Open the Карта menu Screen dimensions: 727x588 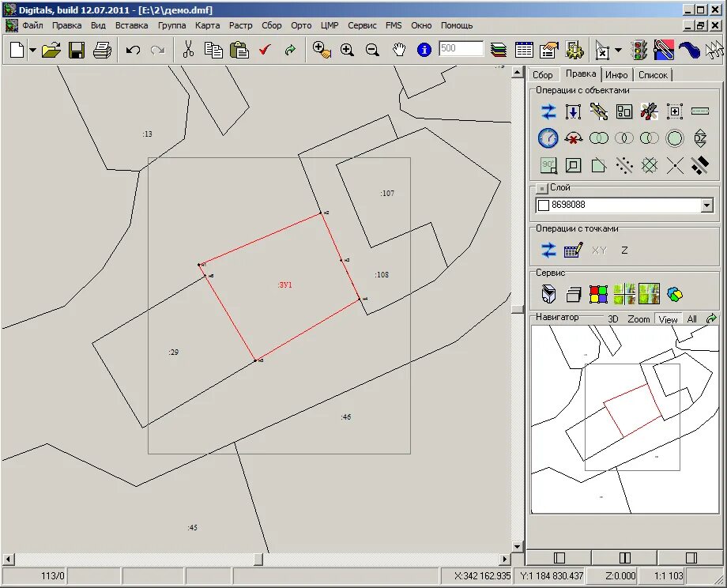pyautogui.click(x=207, y=25)
